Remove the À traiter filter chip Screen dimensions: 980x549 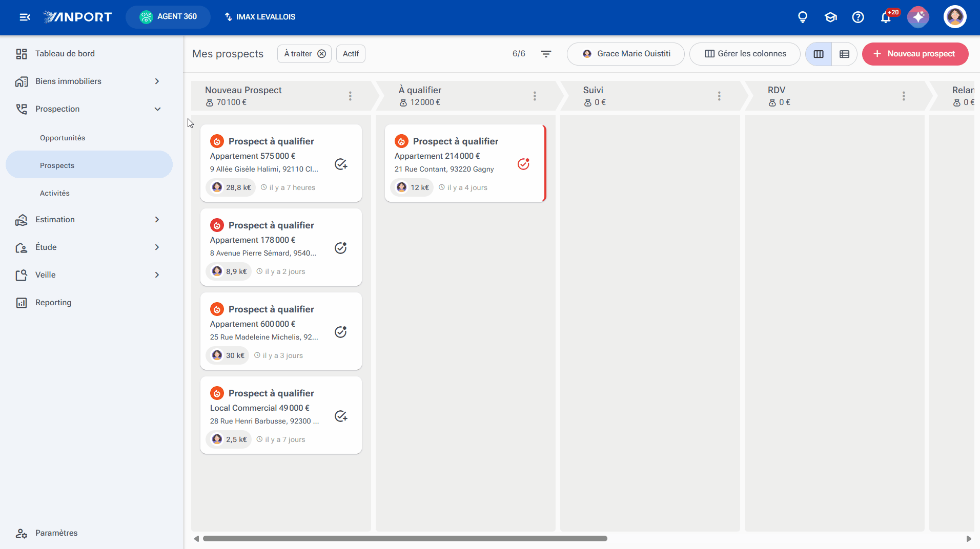point(321,54)
